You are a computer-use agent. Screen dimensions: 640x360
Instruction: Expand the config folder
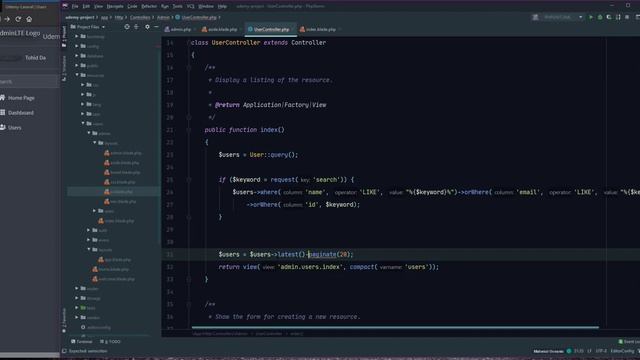click(x=76, y=46)
